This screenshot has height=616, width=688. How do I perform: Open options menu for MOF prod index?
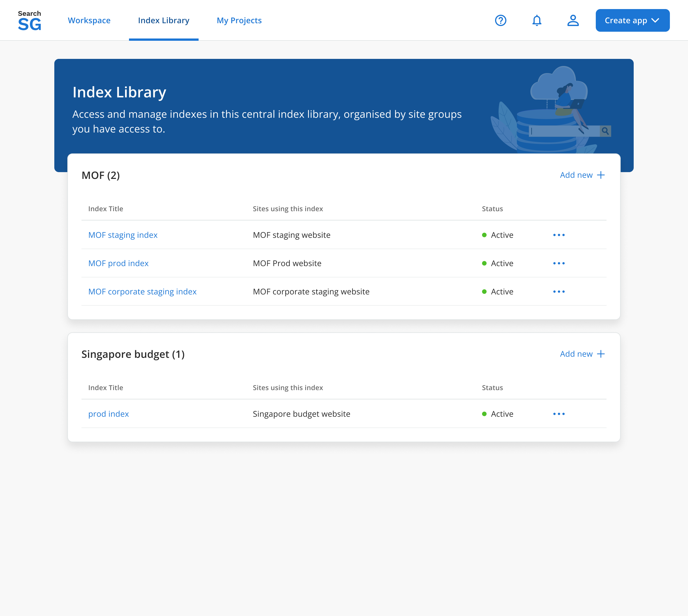pos(559,263)
